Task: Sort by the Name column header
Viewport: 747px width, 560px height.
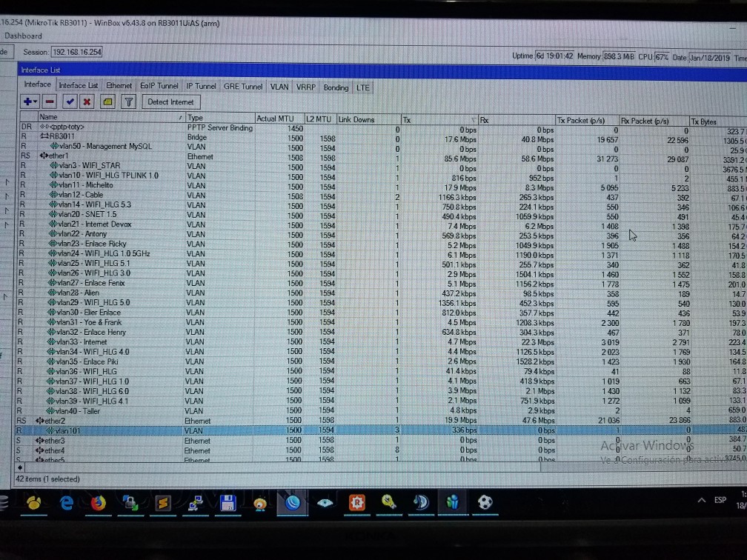Action: 111,117
